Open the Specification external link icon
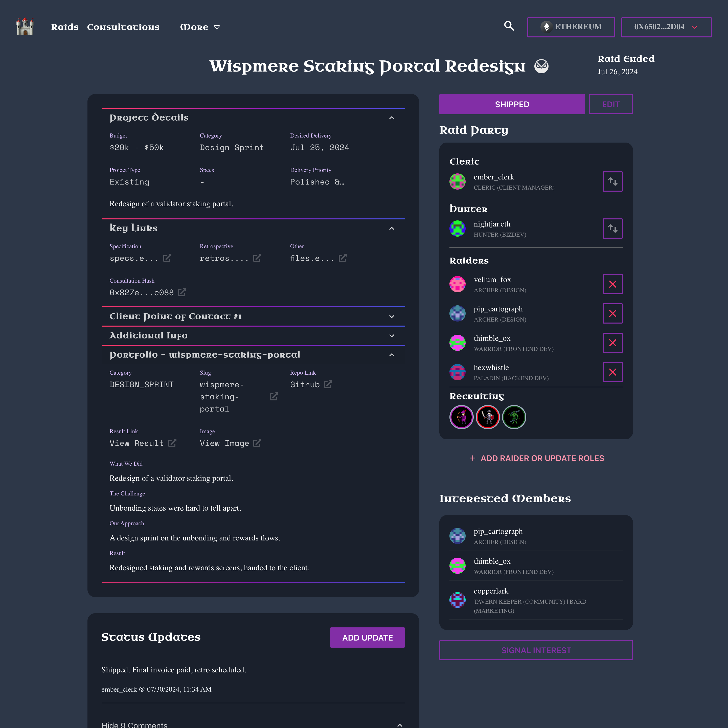 tap(167, 258)
